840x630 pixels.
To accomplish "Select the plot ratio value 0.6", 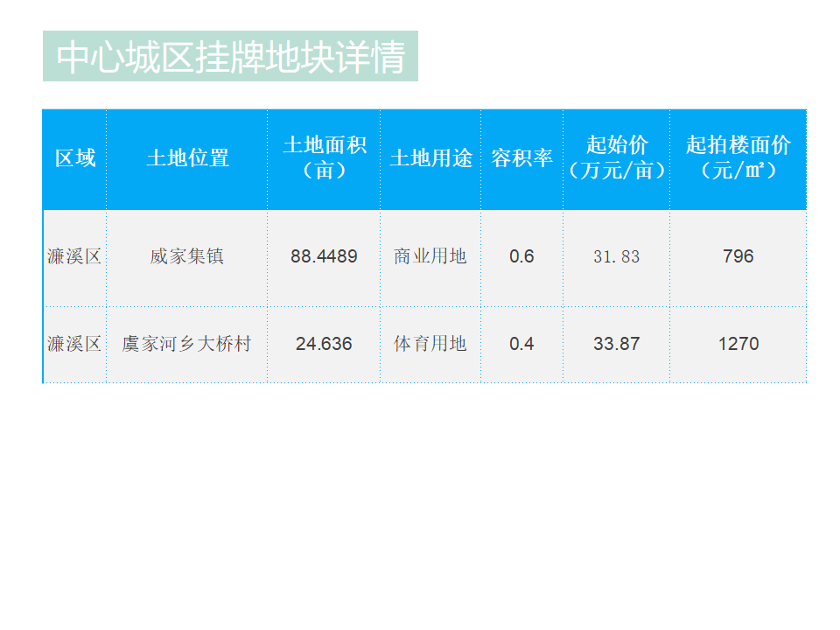I will tap(521, 256).
